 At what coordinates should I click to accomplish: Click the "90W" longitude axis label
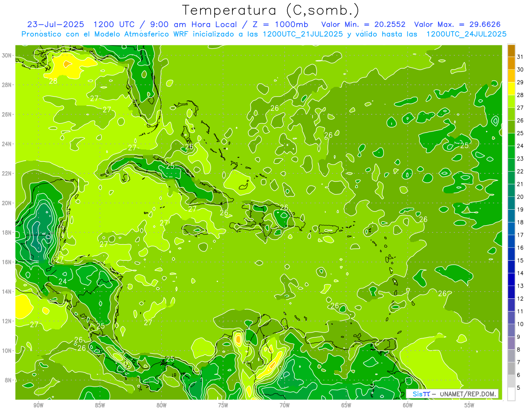[38, 405]
